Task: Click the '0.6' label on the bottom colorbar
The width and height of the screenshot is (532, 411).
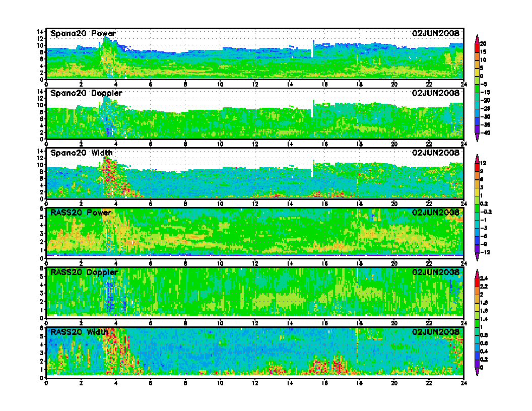Action: click(484, 344)
